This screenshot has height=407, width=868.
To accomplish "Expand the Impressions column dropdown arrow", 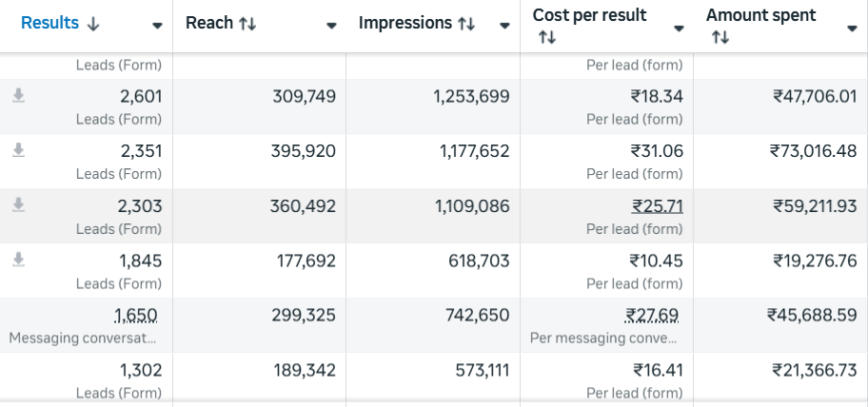I will [504, 26].
